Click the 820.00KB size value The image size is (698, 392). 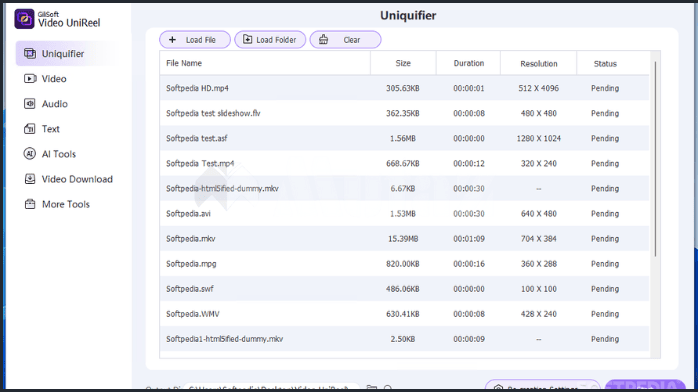point(403,264)
